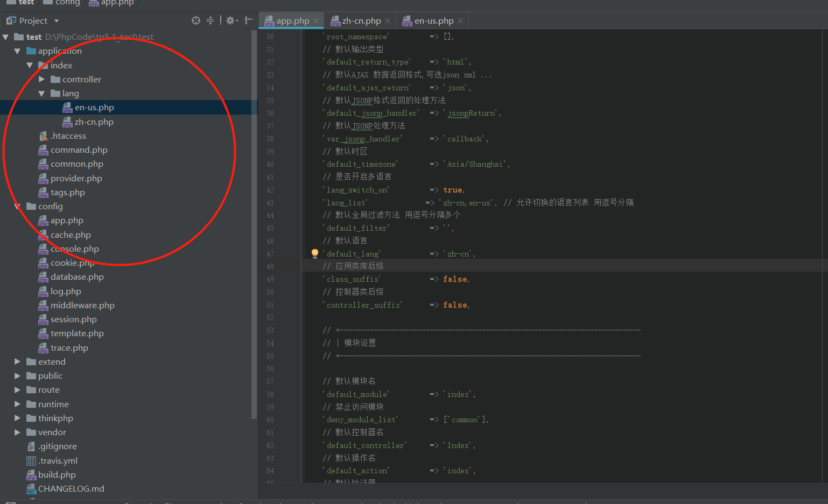Click the .htaccess file icon in tree
Screen dimensions: 828x504
point(43,136)
